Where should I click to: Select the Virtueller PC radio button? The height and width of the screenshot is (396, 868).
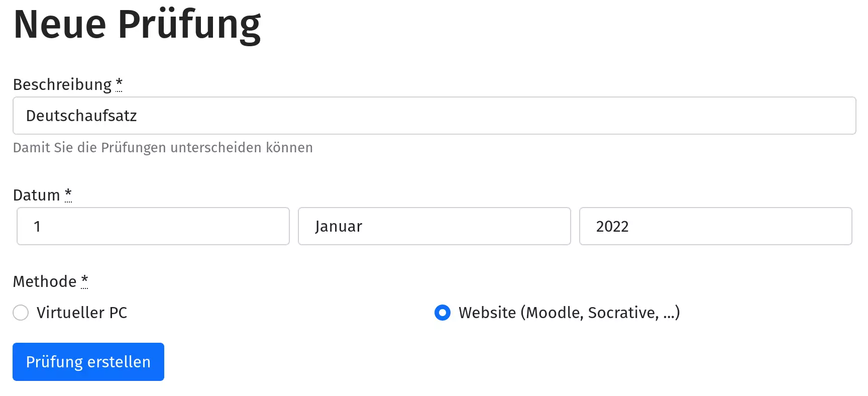(x=21, y=313)
